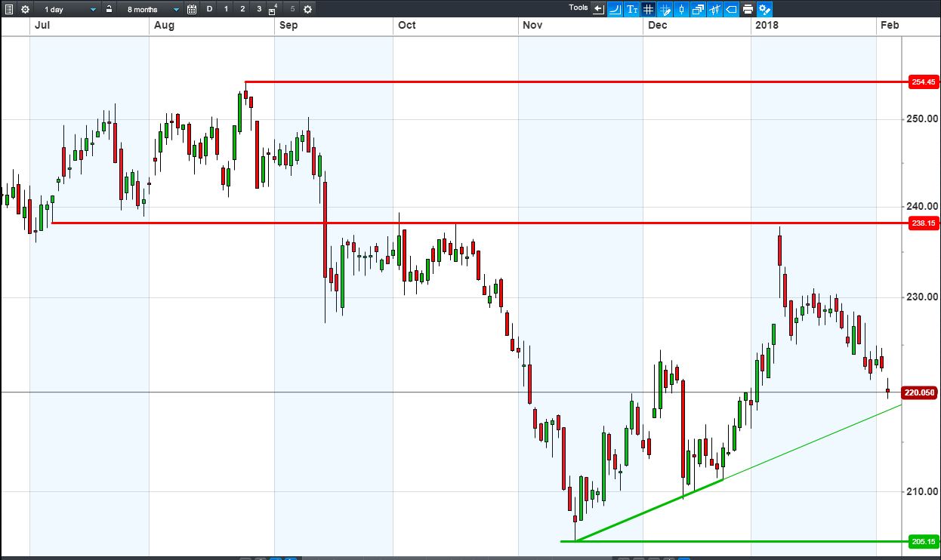
Task: Select the D default layout button
Action: coord(210,9)
